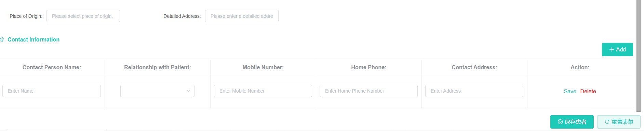
Task: Click the plus icon on Add button
Action: click(612, 49)
